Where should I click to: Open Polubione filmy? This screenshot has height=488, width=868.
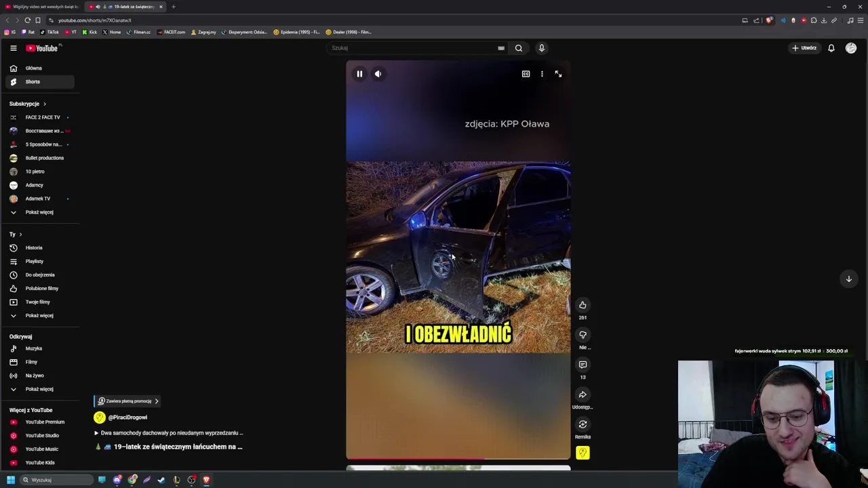click(x=40, y=289)
